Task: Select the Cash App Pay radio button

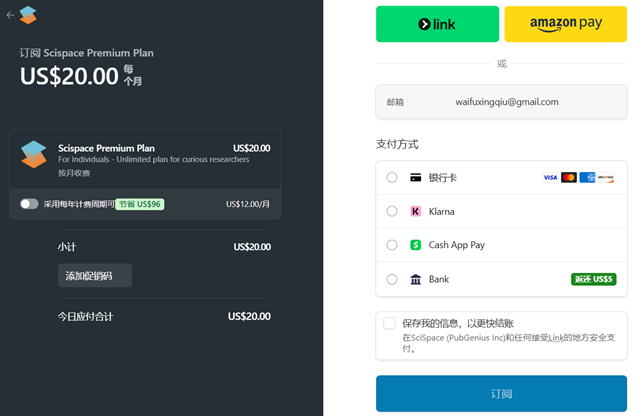Action: 391,245
